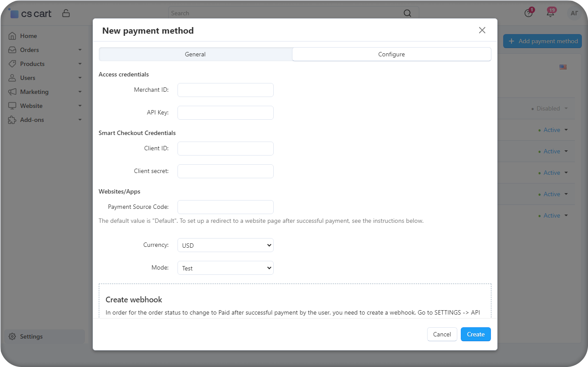
Task: Click the Settings gear icon
Action: coord(12,336)
